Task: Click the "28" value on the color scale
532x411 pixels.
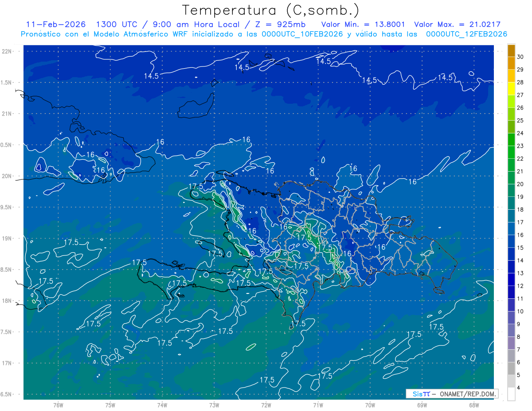Action: pos(520,82)
